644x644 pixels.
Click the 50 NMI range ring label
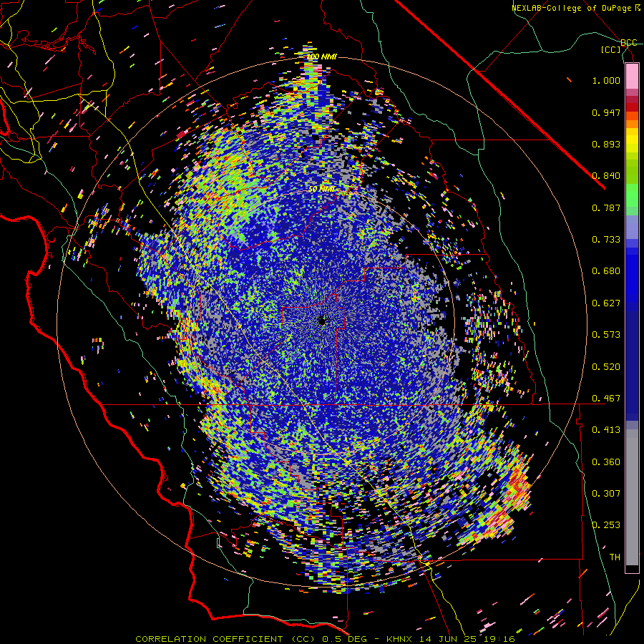321,190
